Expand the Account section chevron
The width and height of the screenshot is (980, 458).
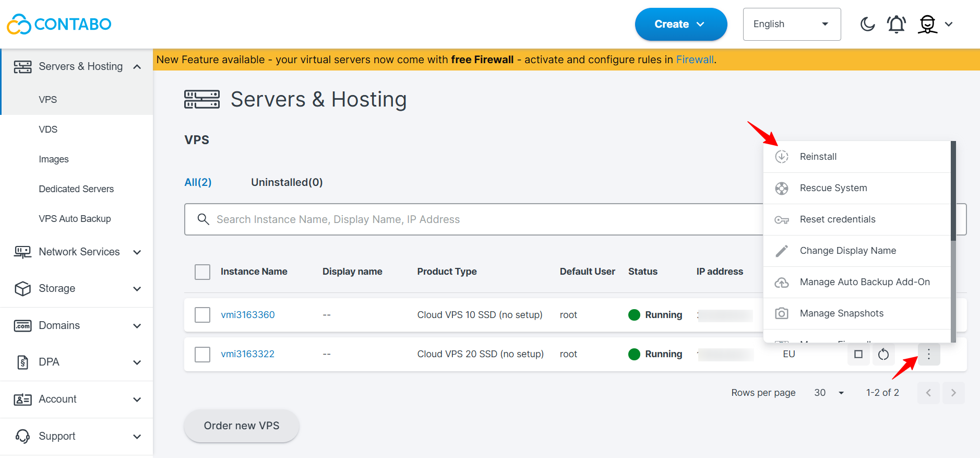tap(137, 400)
